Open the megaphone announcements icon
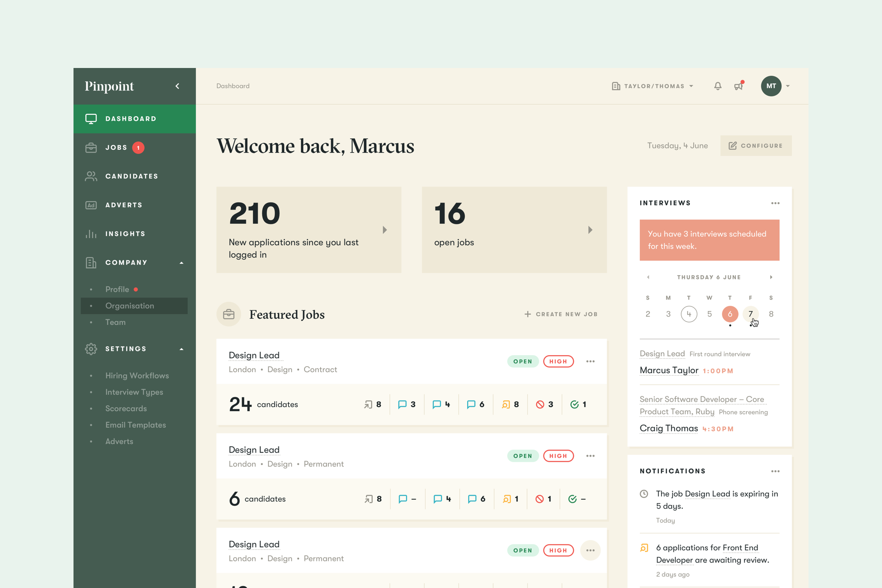This screenshot has height=588, width=882. (x=738, y=86)
